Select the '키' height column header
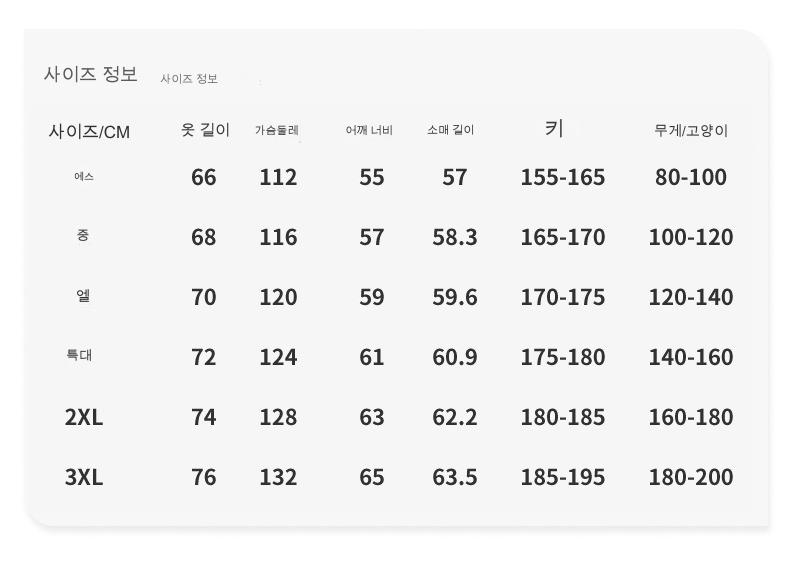790x573 pixels. [x=554, y=128]
